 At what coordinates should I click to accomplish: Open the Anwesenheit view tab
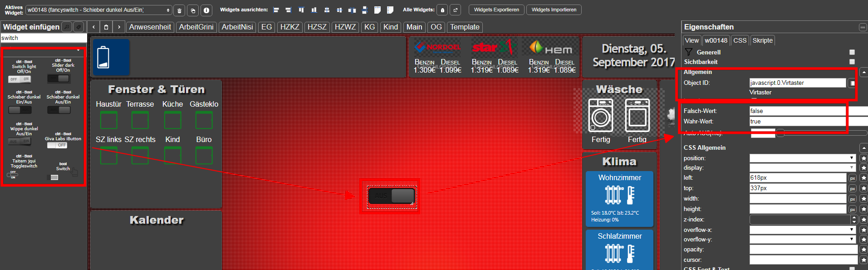150,27
